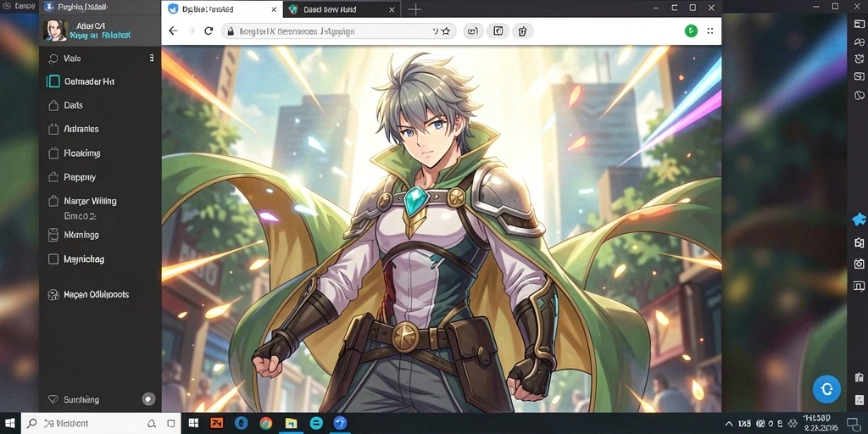Viewport: 868px width, 434px height.
Task: Tick the square box next to Mejnichag
Action: point(53,259)
